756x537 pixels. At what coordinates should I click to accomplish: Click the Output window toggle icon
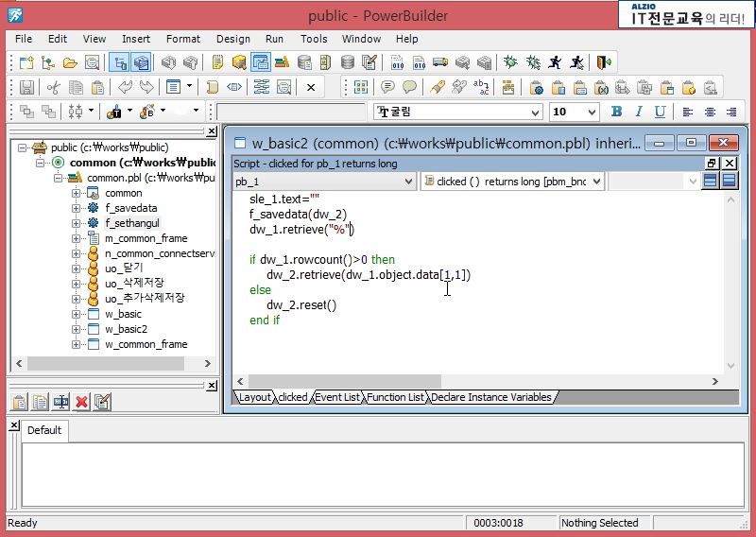(141, 62)
